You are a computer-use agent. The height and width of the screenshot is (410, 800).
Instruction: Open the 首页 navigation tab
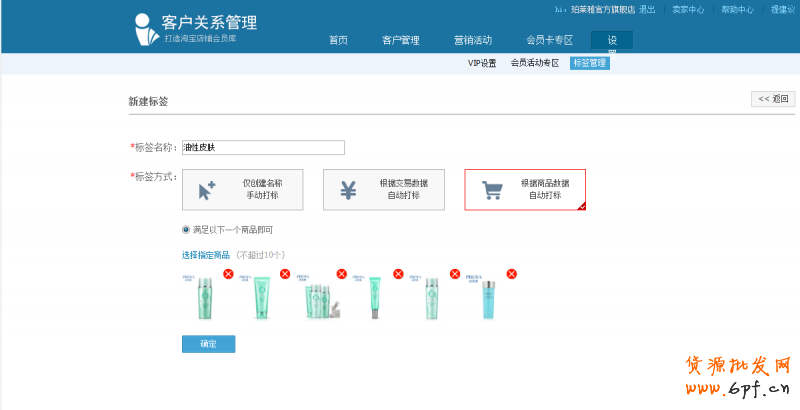(x=338, y=41)
